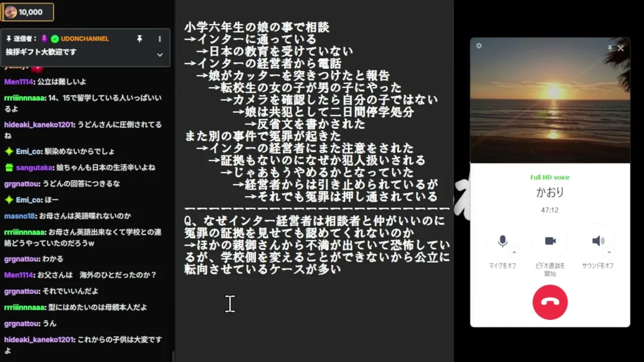Click Emi_co username on the 馴染めないからでしょ message
Screen dimensions: 644x362
(29, 151)
